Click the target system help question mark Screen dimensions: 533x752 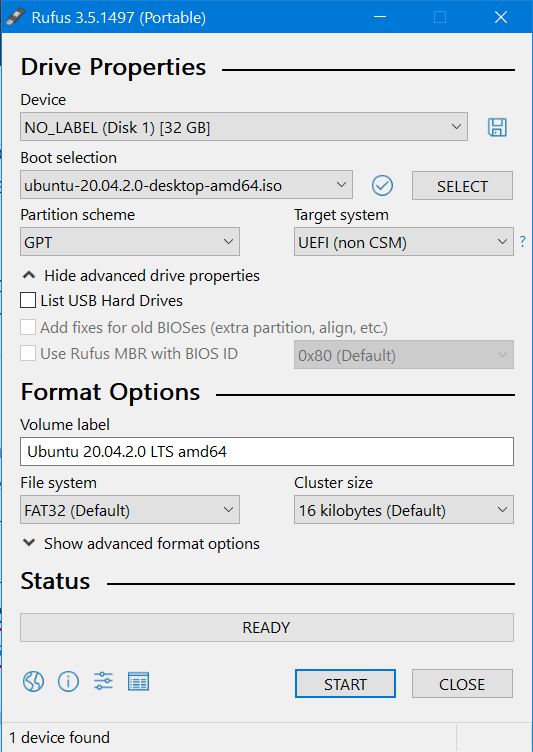522,242
